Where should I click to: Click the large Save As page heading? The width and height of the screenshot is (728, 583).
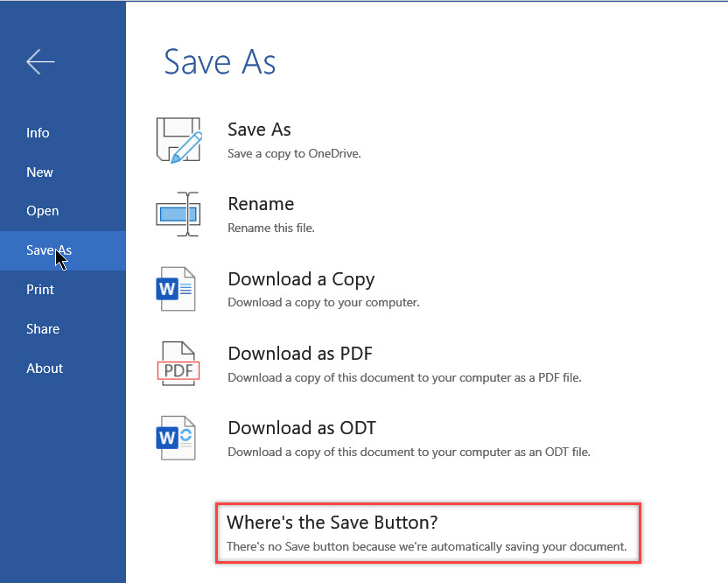(220, 62)
